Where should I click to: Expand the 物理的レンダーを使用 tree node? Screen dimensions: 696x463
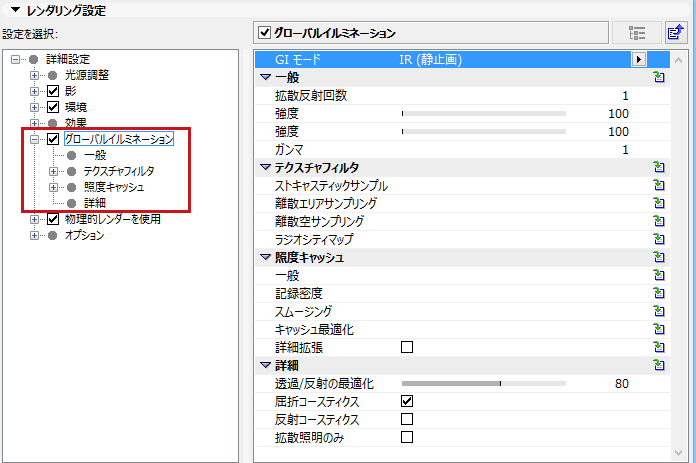[34, 219]
